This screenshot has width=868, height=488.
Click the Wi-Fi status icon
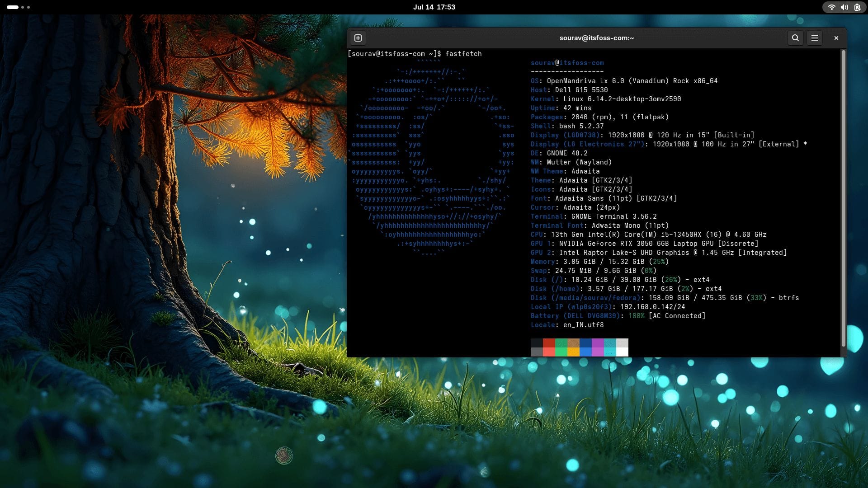coord(832,7)
